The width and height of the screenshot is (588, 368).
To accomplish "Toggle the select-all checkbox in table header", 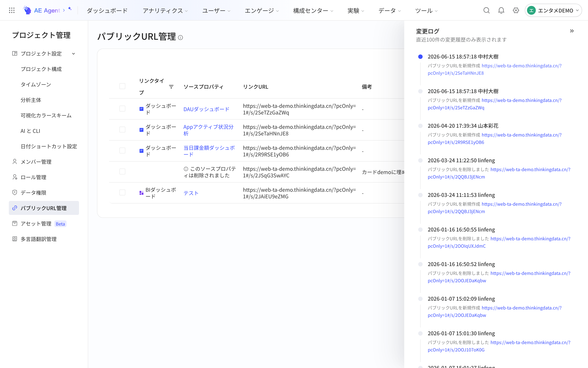I will (x=122, y=86).
